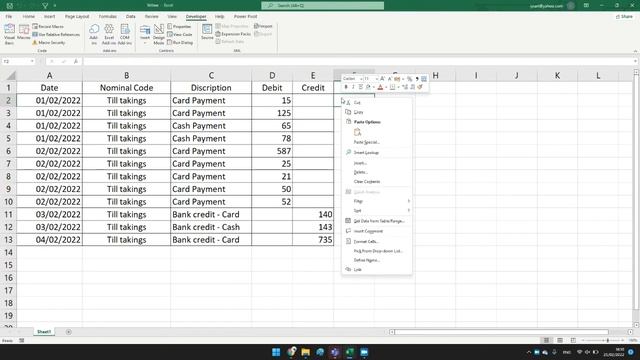Choose Paste Special from context menu
The image size is (640, 360).
376,142
